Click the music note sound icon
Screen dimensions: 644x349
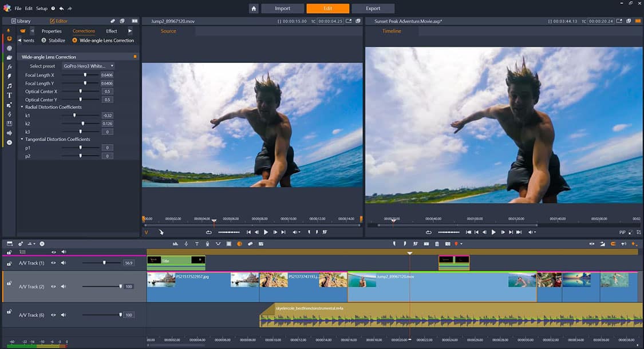9,86
